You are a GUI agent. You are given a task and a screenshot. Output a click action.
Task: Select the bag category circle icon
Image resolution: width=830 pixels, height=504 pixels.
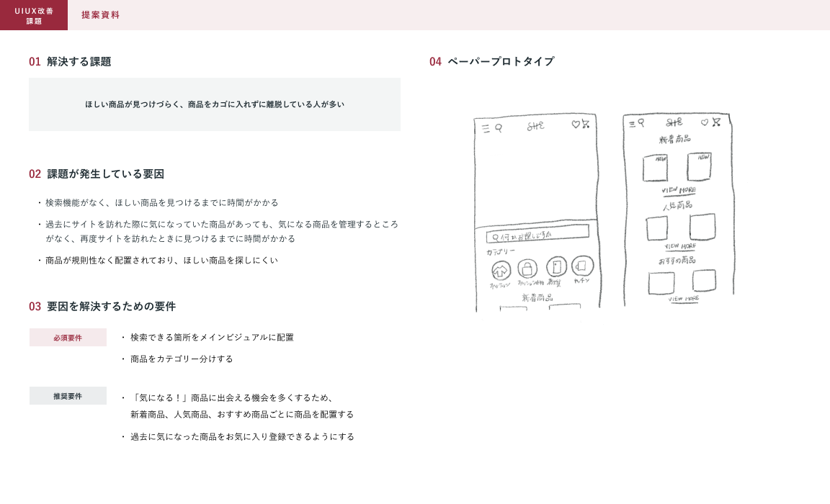tap(527, 269)
